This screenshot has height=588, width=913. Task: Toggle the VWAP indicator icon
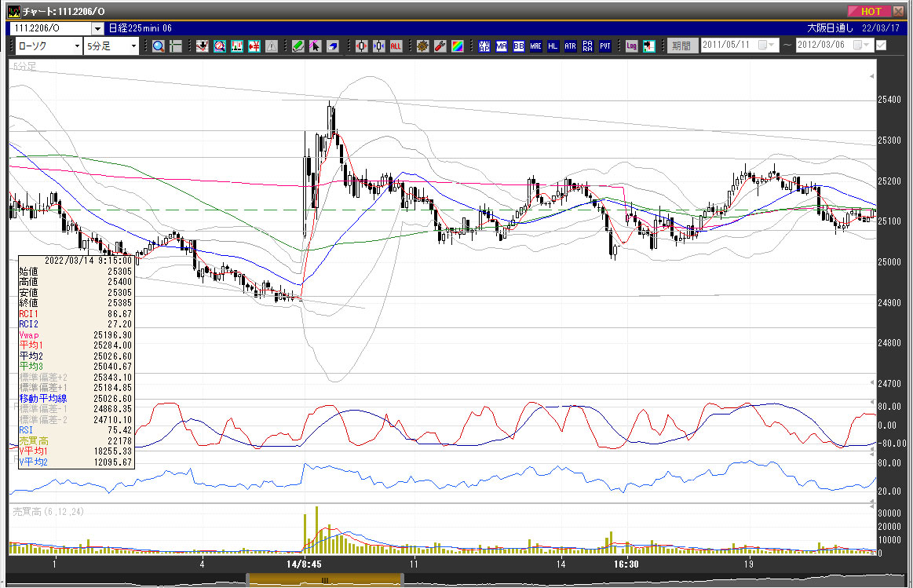484,46
